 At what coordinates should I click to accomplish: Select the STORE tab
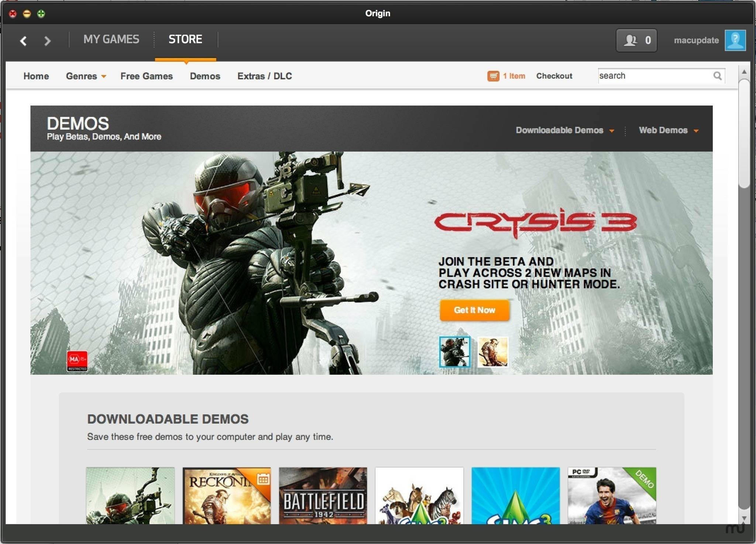pos(185,39)
